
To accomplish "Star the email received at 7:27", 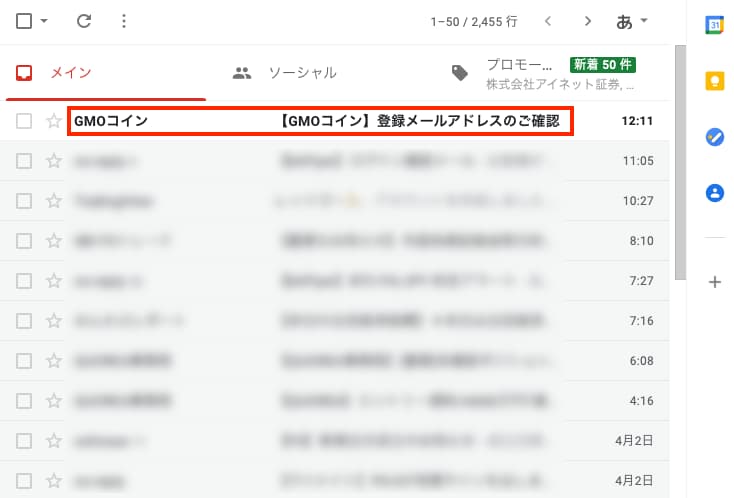I will (x=54, y=281).
